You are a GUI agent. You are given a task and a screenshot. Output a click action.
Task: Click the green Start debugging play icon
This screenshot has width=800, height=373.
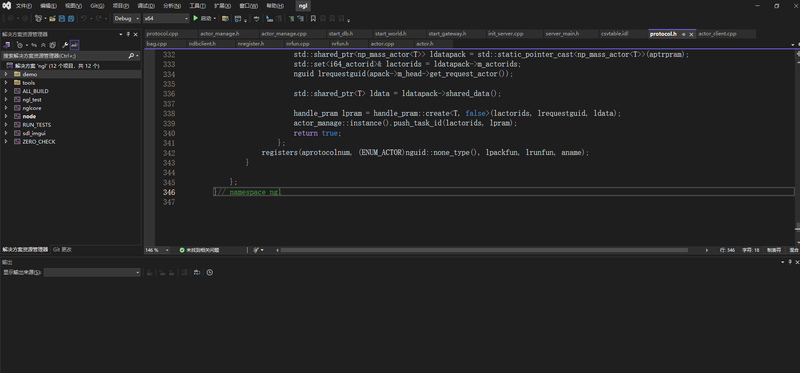[195, 18]
